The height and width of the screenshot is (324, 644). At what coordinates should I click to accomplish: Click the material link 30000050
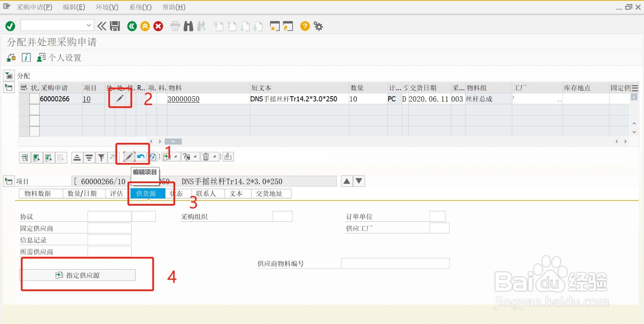(184, 99)
